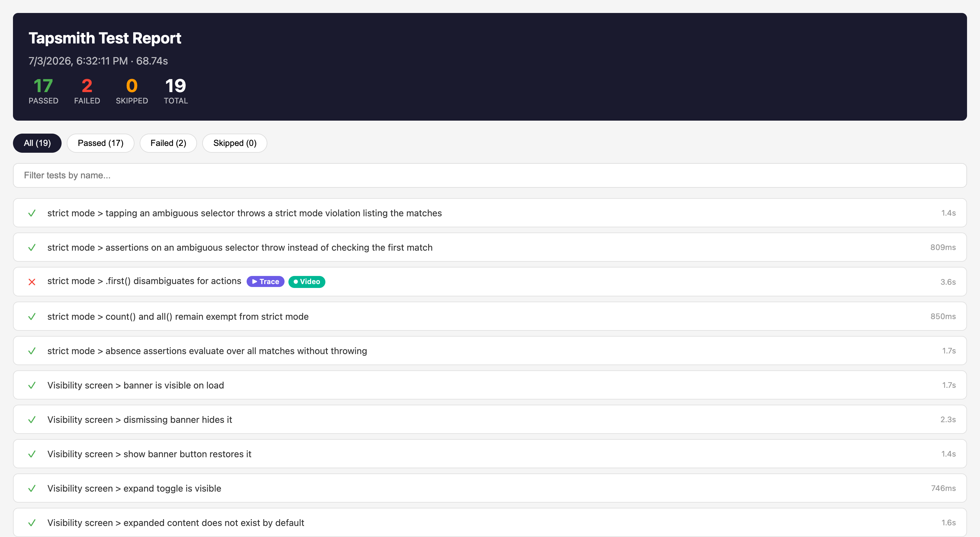Expand 'dismissing banner hides it' row
Image resolution: width=980 pixels, height=537 pixels.
pyautogui.click(x=490, y=419)
